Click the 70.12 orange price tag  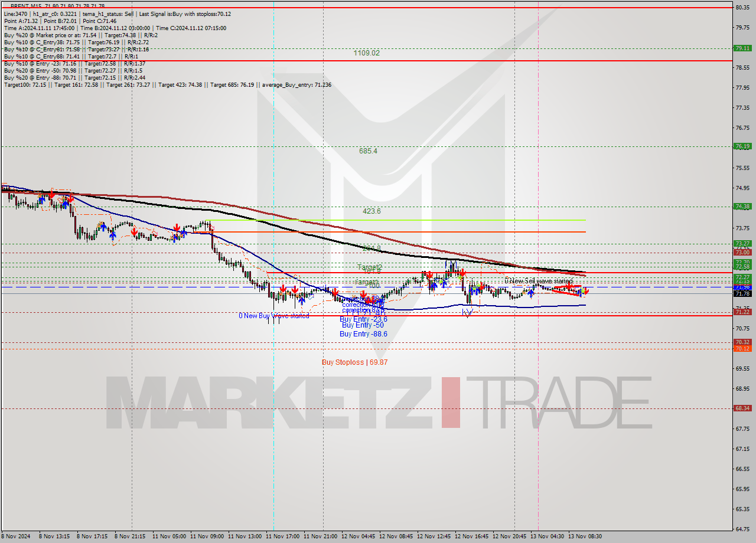742,348
